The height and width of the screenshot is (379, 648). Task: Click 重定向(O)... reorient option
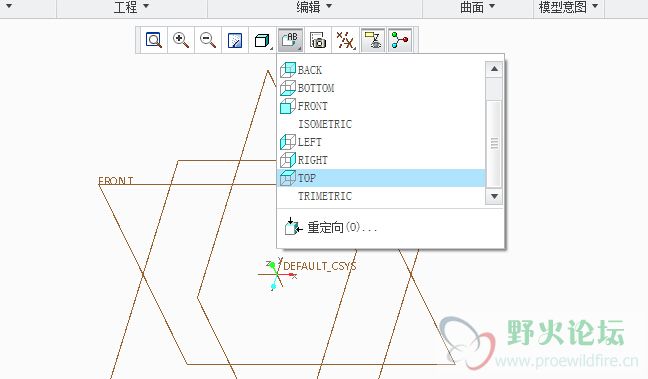pyautogui.click(x=342, y=227)
